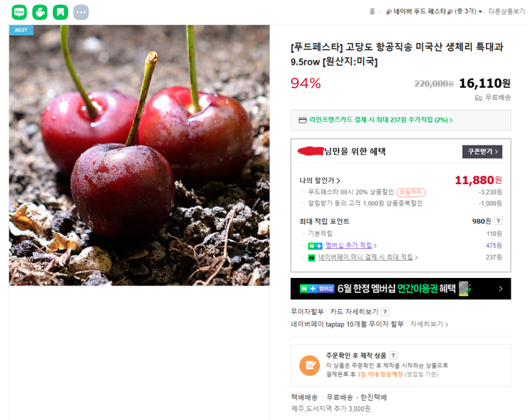
Task: Click N+ membership badge icon
Action: (x=315, y=246)
